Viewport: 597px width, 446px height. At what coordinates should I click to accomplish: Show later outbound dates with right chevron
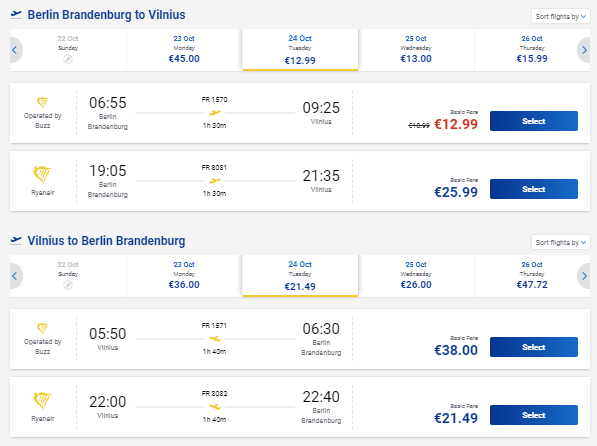[584, 50]
